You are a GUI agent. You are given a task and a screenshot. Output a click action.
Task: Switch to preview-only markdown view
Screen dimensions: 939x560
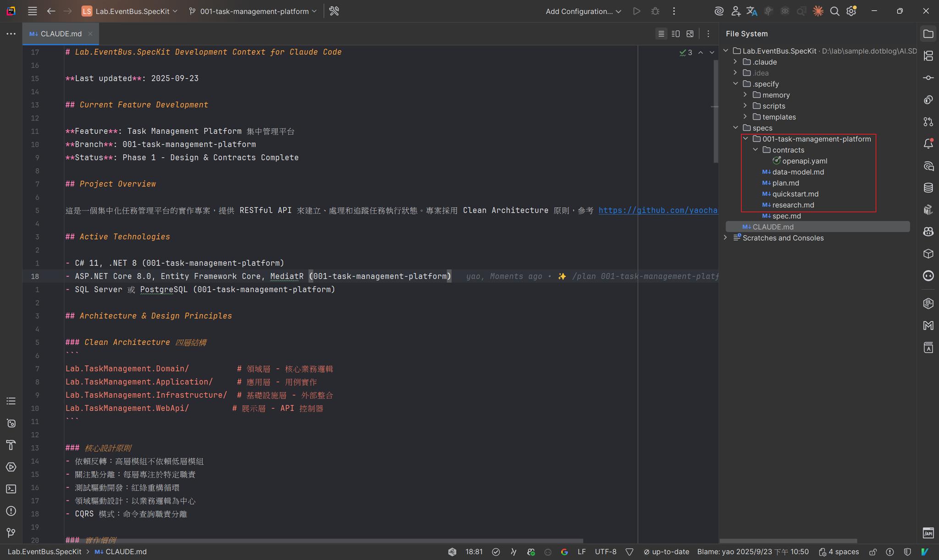pyautogui.click(x=690, y=33)
